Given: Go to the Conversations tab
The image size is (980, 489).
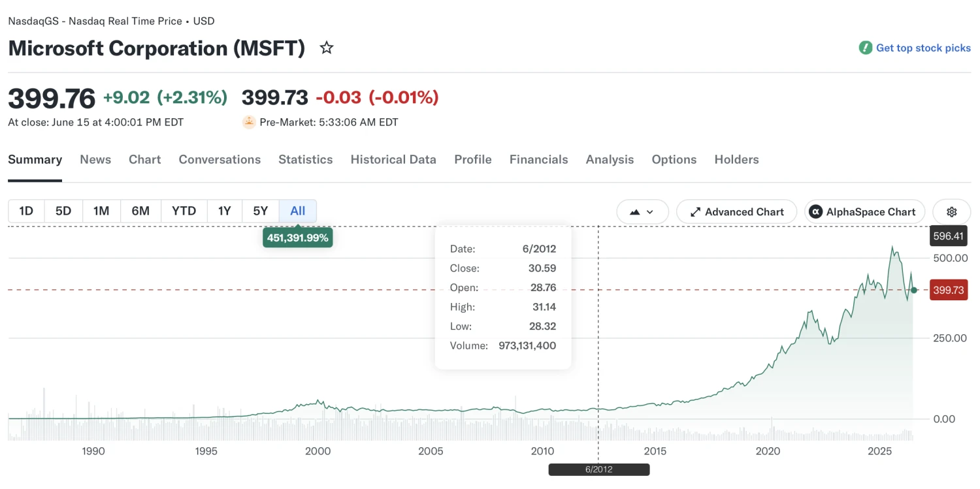Looking at the screenshot, I should tap(220, 159).
